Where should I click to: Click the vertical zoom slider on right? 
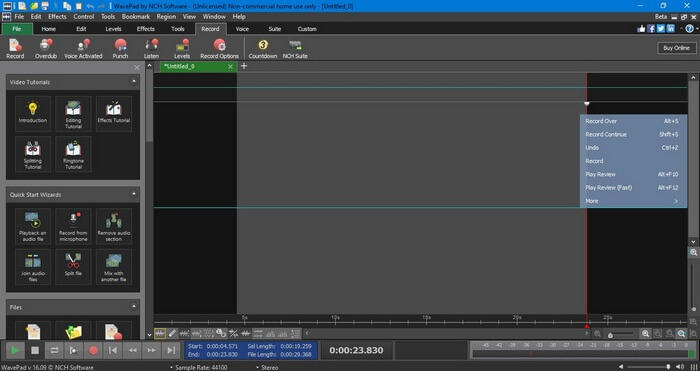pos(694,287)
